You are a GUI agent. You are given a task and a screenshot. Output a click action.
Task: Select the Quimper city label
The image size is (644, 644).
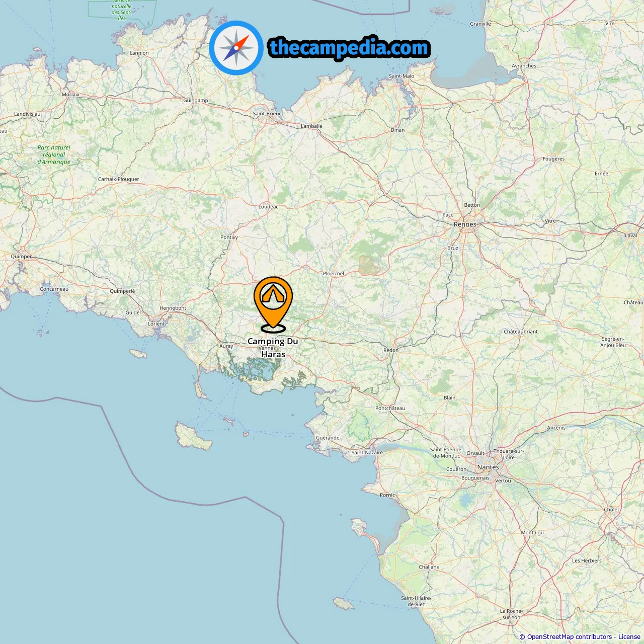(x=21, y=257)
